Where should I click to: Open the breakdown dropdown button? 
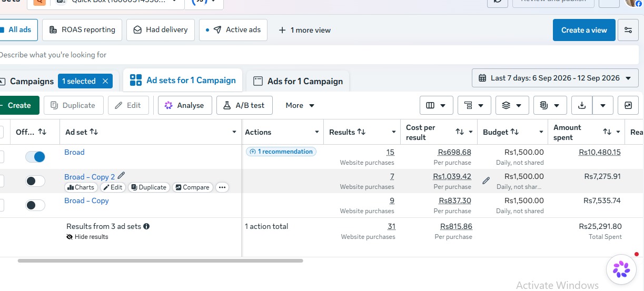pos(474,105)
